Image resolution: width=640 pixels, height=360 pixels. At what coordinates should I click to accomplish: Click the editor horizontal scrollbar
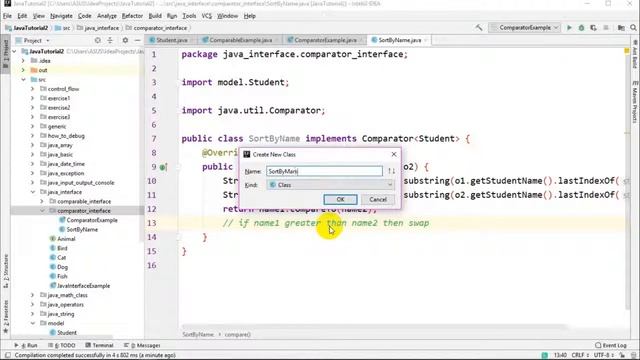click(x=373, y=327)
